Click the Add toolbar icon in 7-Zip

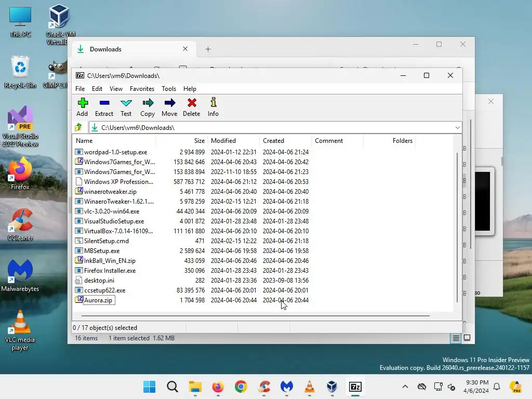coord(82,107)
